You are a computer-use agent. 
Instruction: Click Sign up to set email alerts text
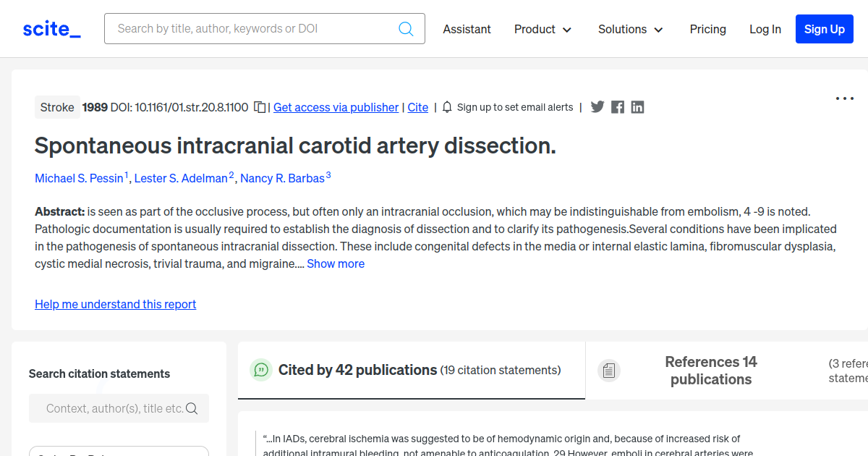(x=515, y=107)
